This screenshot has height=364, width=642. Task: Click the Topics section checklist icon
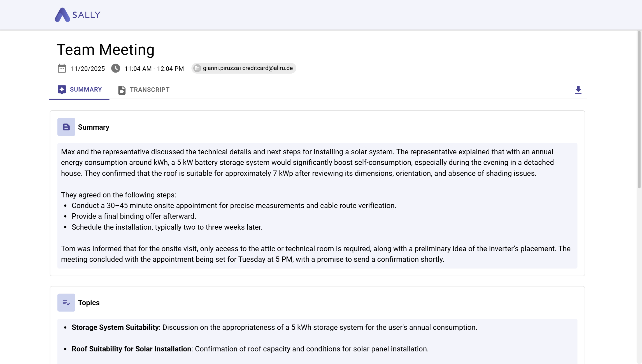(66, 303)
